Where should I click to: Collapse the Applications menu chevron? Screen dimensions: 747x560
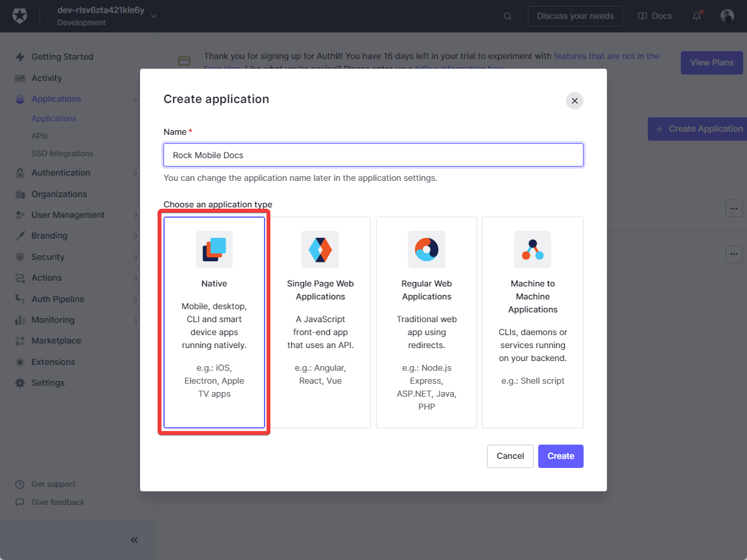[x=136, y=100]
